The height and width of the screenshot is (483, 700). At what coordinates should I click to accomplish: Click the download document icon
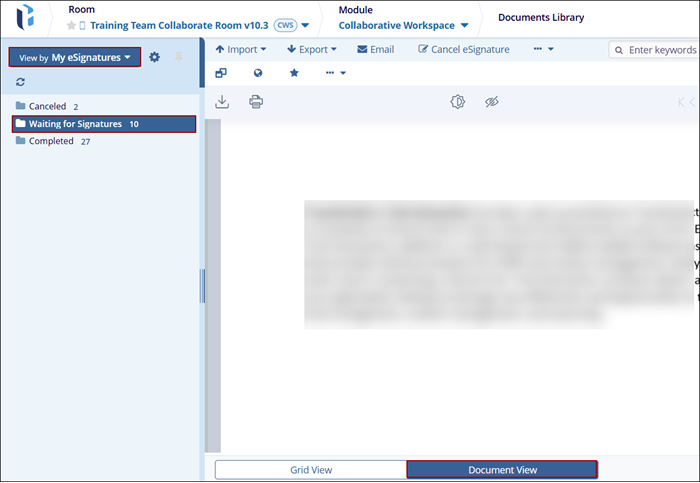pyautogui.click(x=222, y=102)
